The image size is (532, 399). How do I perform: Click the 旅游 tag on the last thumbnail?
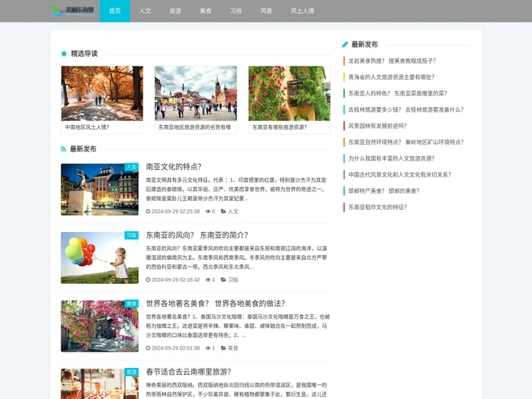(x=132, y=372)
